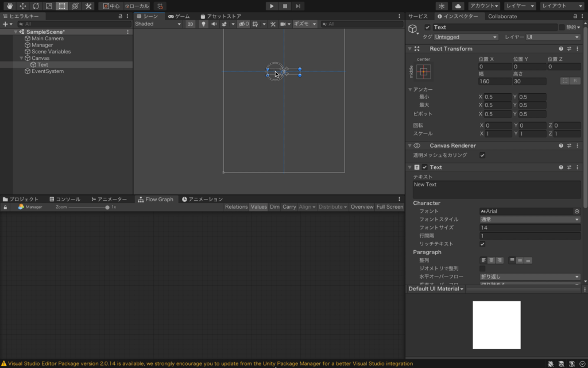Viewport: 588px width, 368px height.
Task: Open the レイヤー dropdown in the top toolbar
Action: [520, 6]
